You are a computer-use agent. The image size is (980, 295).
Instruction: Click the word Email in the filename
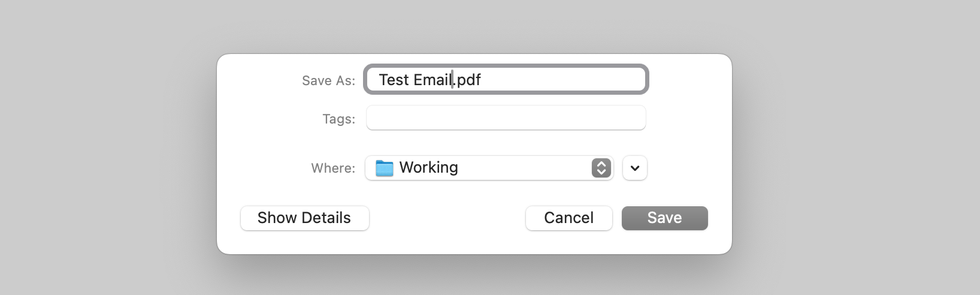432,80
